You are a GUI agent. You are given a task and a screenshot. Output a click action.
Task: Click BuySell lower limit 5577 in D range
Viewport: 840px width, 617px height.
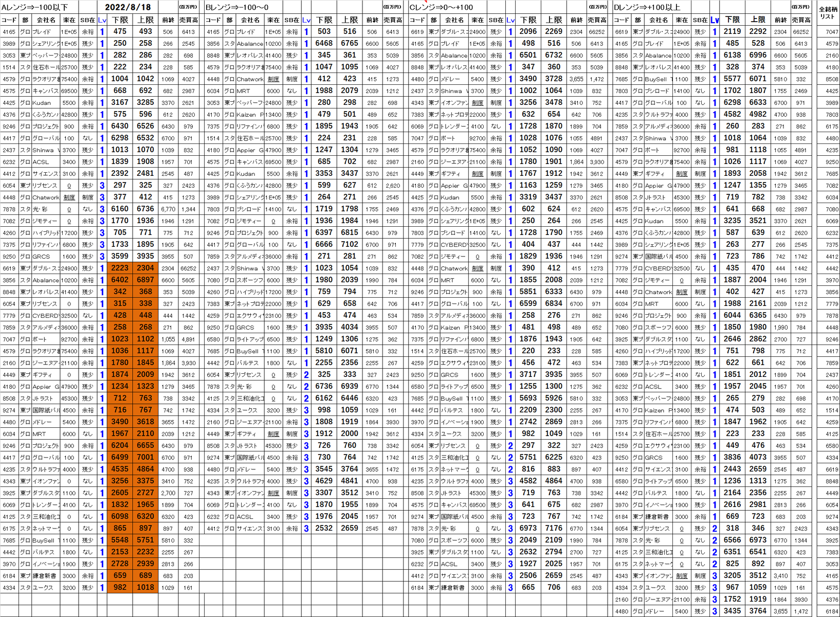[x=732, y=79]
